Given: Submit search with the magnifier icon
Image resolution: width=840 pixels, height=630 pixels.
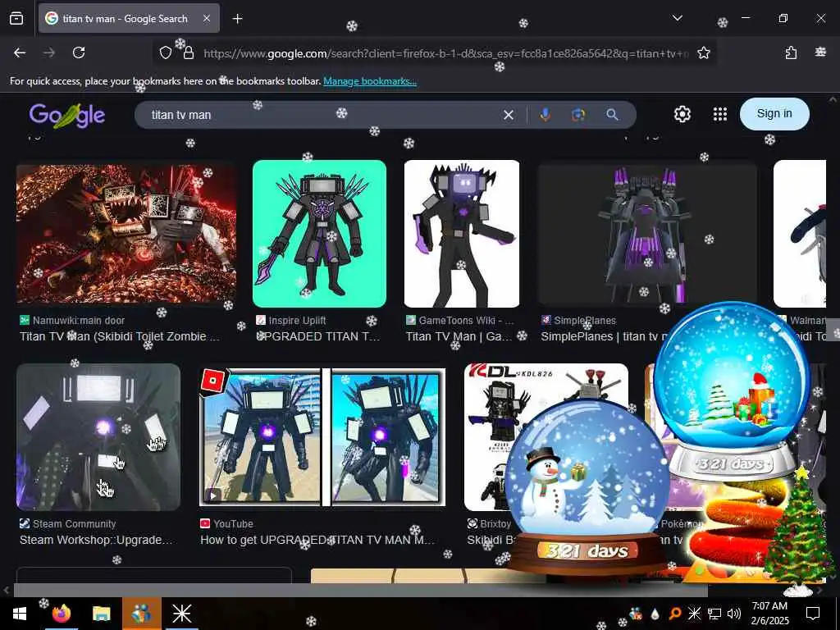Looking at the screenshot, I should pos(612,114).
